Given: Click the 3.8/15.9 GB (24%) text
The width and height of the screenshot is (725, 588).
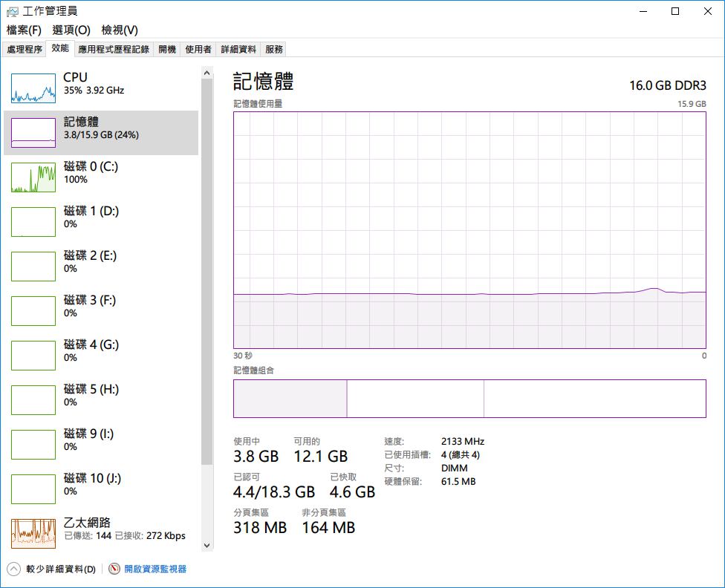Looking at the screenshot, I should (x=101, y=135).
